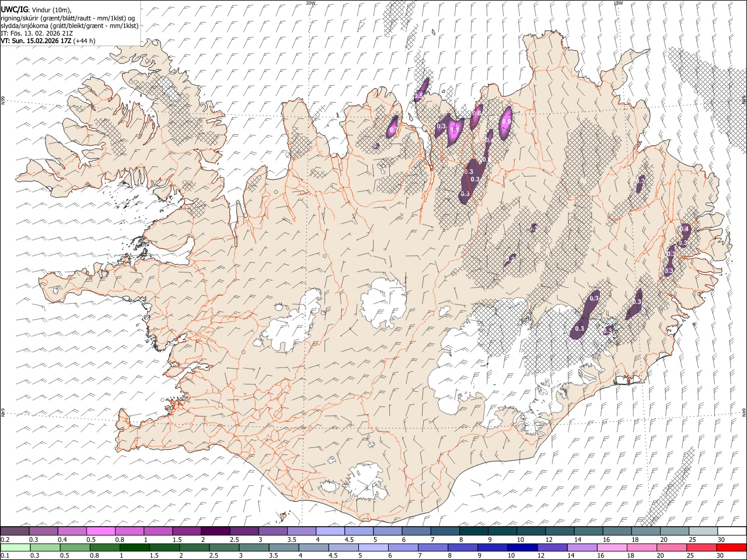Image resolution: width=747 pixels, height=560 pixels.
Task: Select upper legend swatch between 0.3 and 0.4
Action: (x=43, y=531)
